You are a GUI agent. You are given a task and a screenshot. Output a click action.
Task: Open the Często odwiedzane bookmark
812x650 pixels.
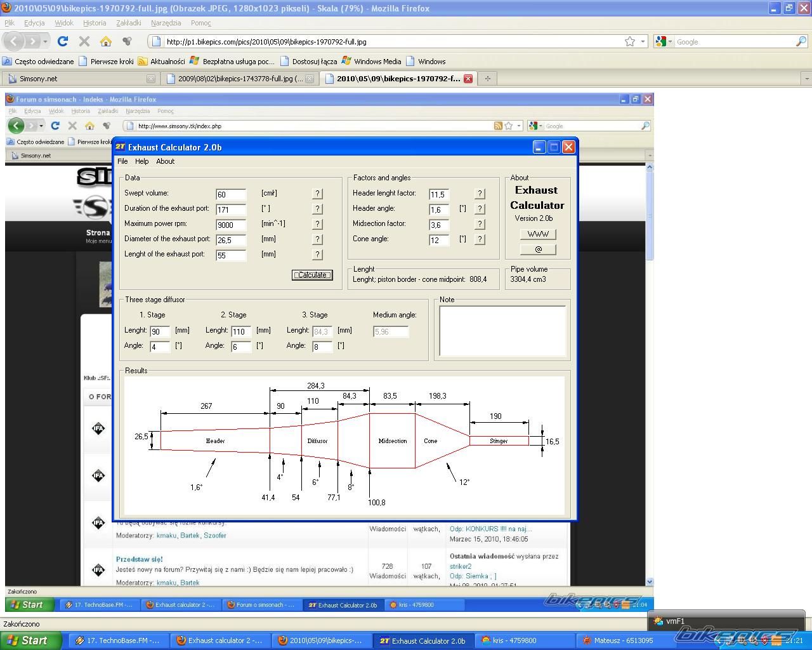coord(38,62)
